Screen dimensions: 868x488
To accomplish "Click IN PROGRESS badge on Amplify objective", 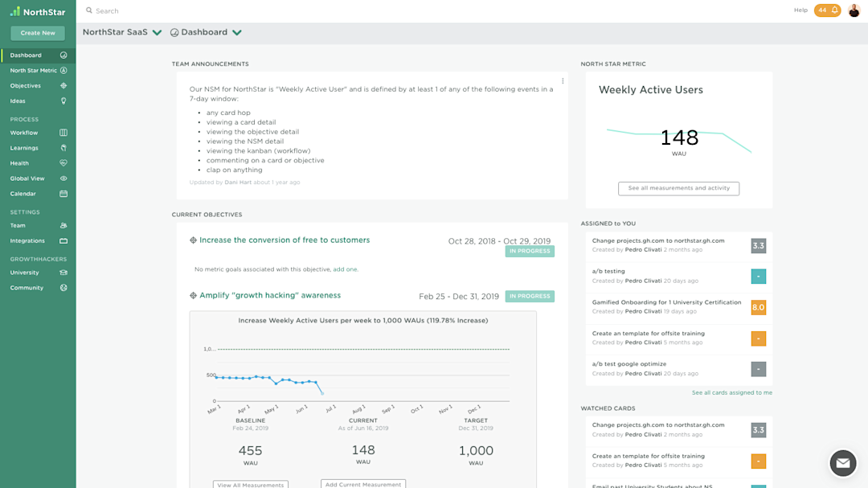I will 530,297.
